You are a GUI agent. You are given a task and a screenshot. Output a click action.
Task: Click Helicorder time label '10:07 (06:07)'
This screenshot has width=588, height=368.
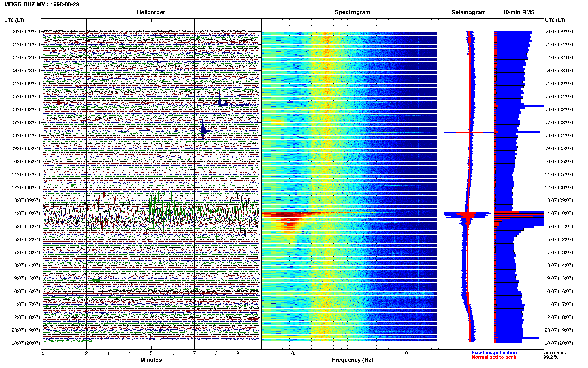pyautogui.click(x=26, y=161)
